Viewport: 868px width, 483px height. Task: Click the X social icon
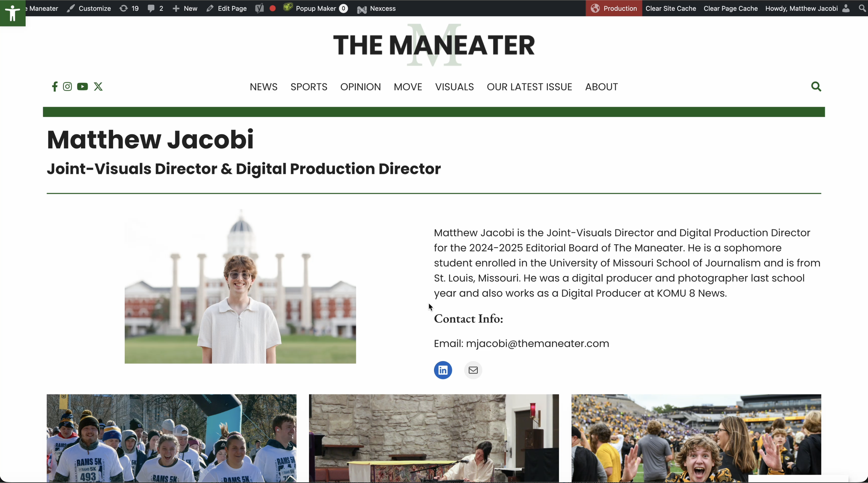tap(98, 87)
